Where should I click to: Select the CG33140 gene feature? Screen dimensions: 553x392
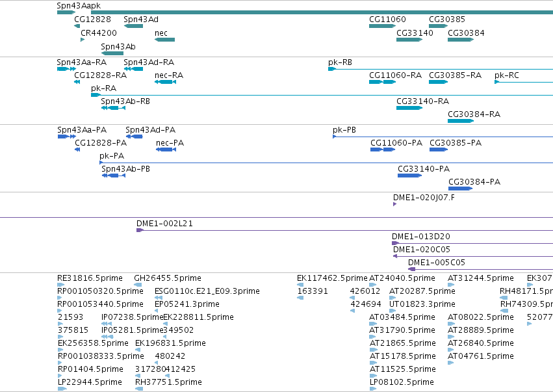[x=409, y=40]
